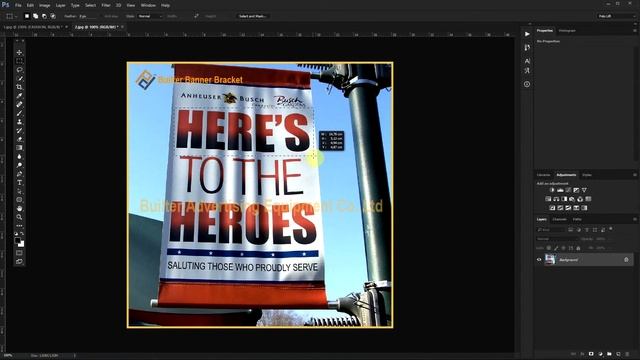Select the Ellipse shape tool
Screen dimensions: 640x360
click(19, 200)
